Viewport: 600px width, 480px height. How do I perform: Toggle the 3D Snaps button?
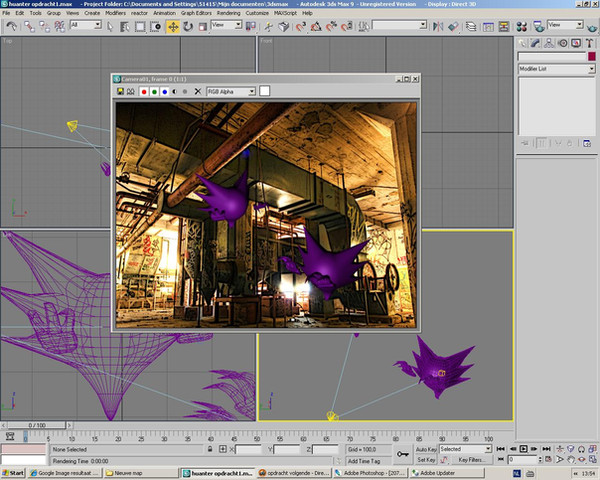click(301, 26)
